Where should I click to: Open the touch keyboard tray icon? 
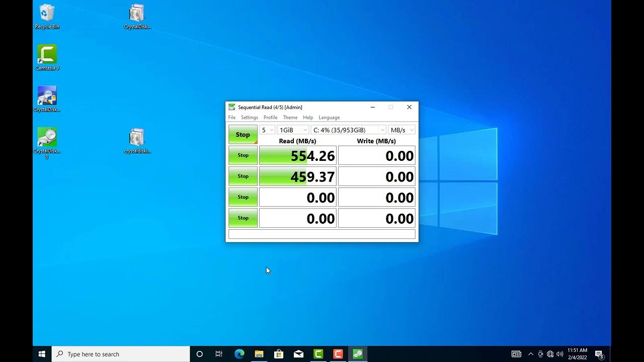click(x=516, y=354)
